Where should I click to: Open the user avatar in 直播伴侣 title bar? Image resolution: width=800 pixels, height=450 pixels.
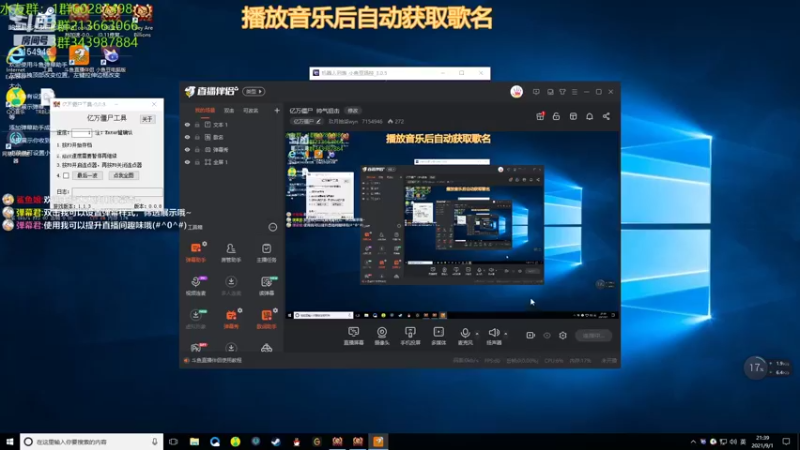516,92
